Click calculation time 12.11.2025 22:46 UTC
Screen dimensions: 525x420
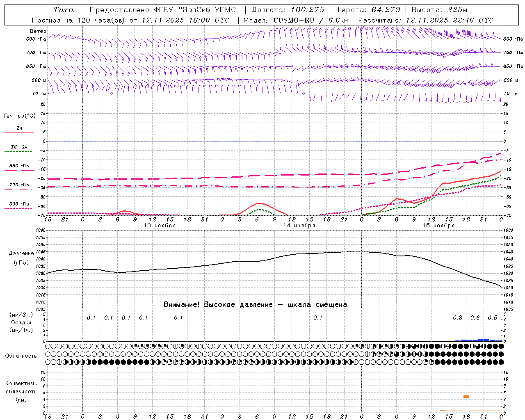tap(450, 20)
